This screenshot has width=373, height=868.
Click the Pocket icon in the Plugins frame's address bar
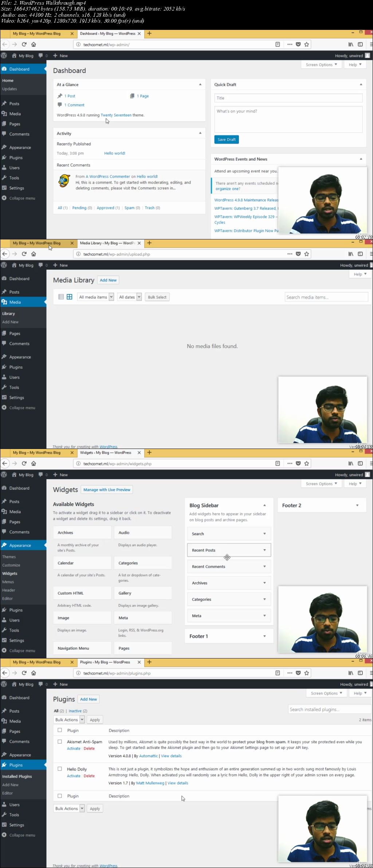tap(298, 673)
